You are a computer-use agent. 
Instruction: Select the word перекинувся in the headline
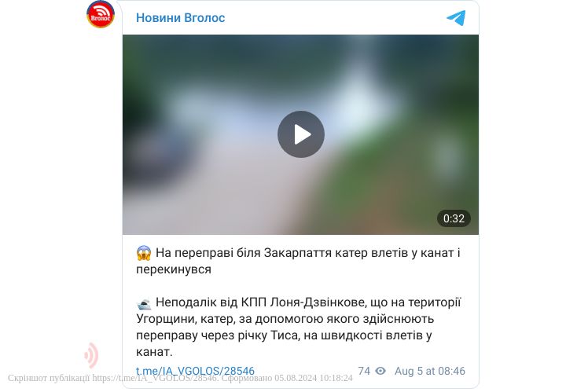[174, 269]
